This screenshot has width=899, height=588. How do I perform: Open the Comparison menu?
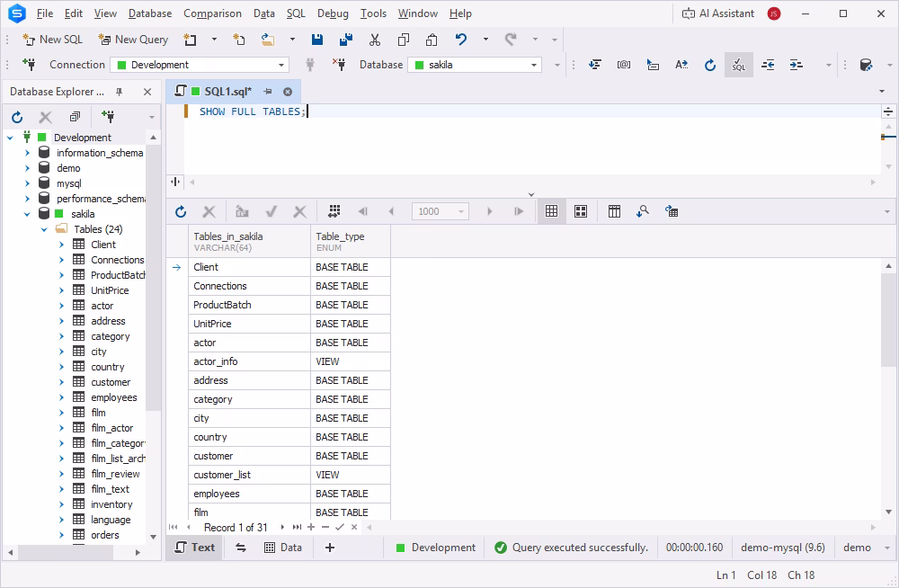pos(213,13)
